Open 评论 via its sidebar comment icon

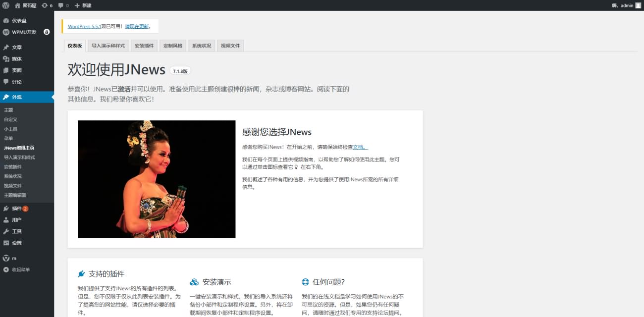pos(6,82)
